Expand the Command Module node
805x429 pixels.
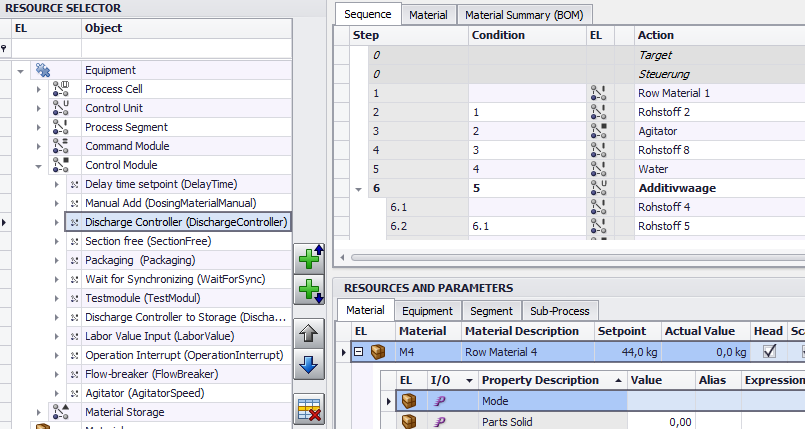39,146
